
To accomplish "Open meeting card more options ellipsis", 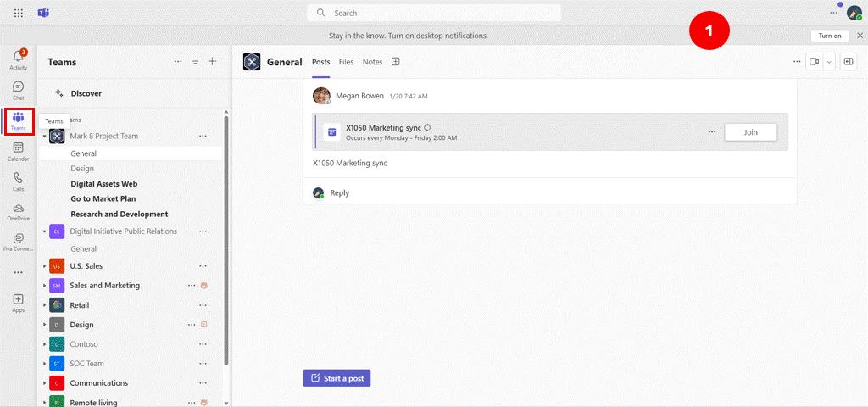I will tap(712, 132).
